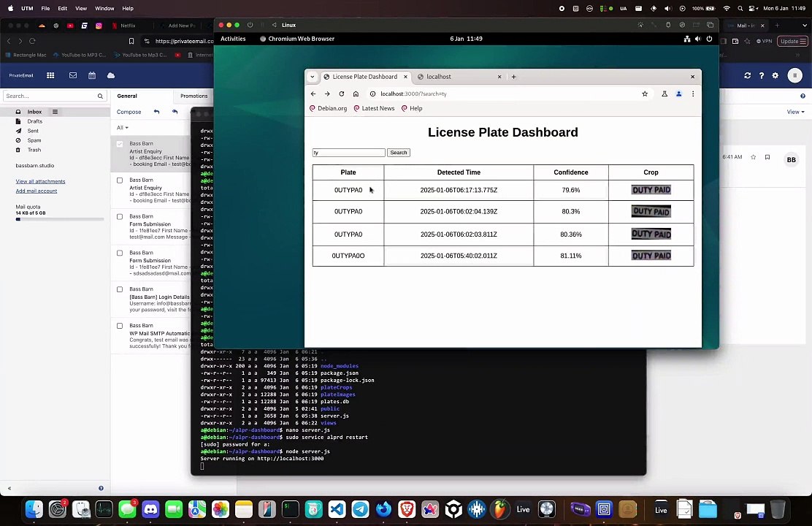The image size is (812, 526).
Task: Open View all attachments link
Action: 40,181
